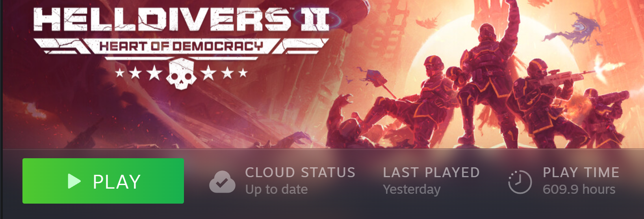
Task: Click the "609.9 hours" playtime value
Action: (x=579, y=189)
